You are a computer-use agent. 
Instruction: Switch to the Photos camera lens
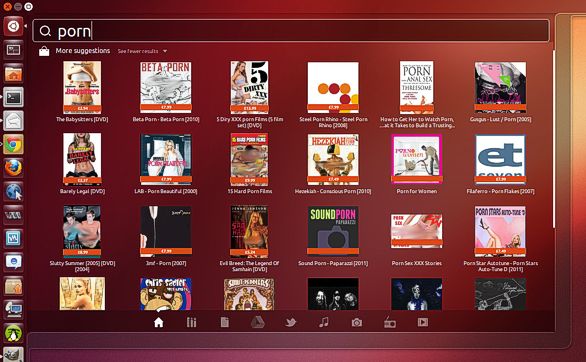pyautogui.click(x=357, y=322)
